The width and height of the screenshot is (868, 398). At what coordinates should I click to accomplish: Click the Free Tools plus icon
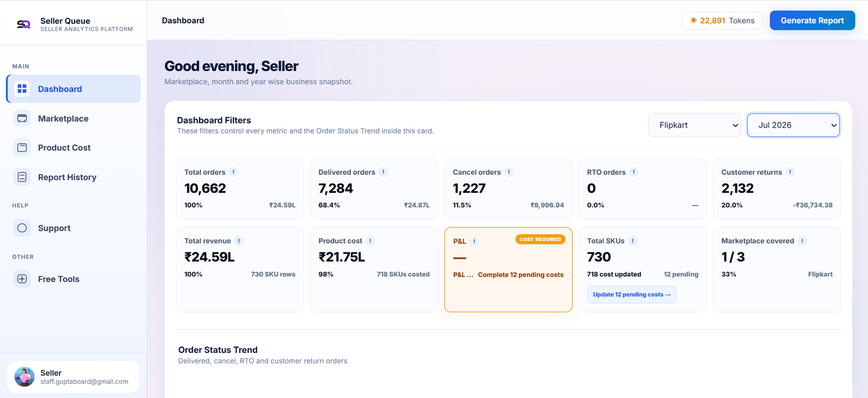(22, 279)
